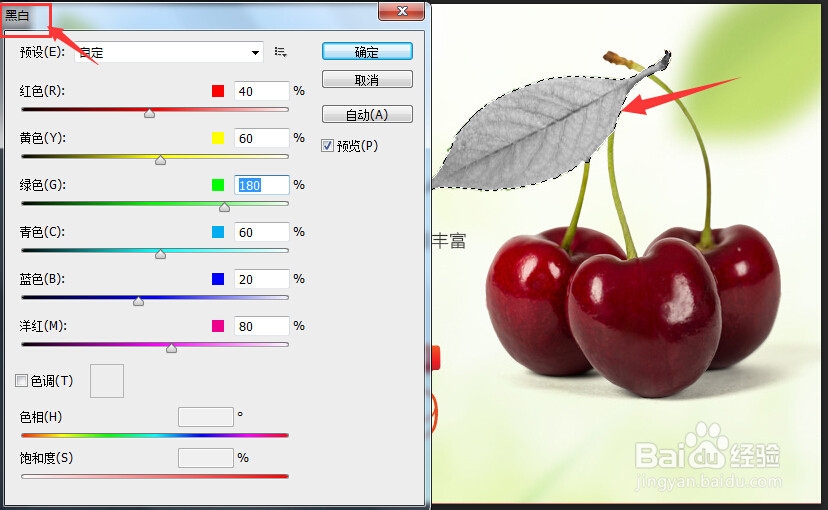The image size is (828, 510).
Task: Click the green color swatch beside 绿色
Action: pos(218,185)
